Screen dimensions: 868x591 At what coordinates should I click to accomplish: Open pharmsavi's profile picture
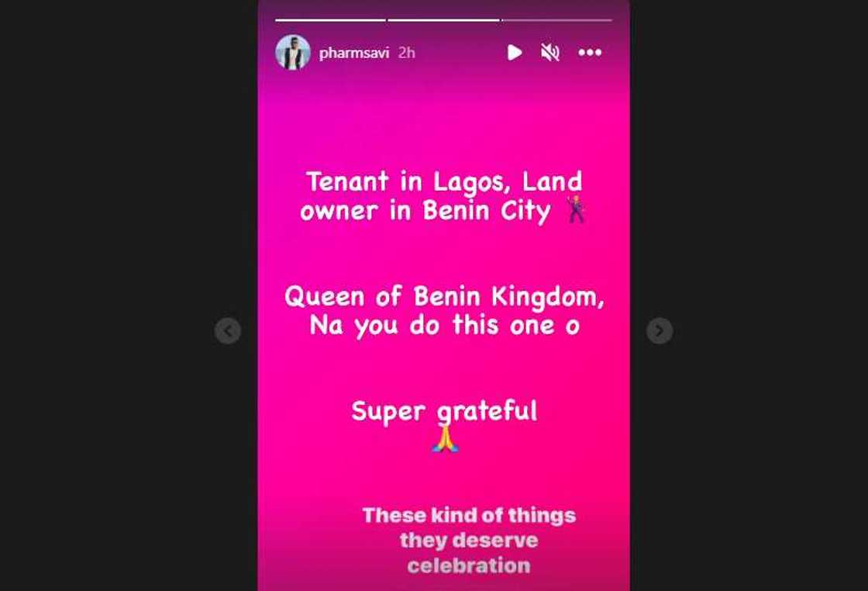pos(292,52)
